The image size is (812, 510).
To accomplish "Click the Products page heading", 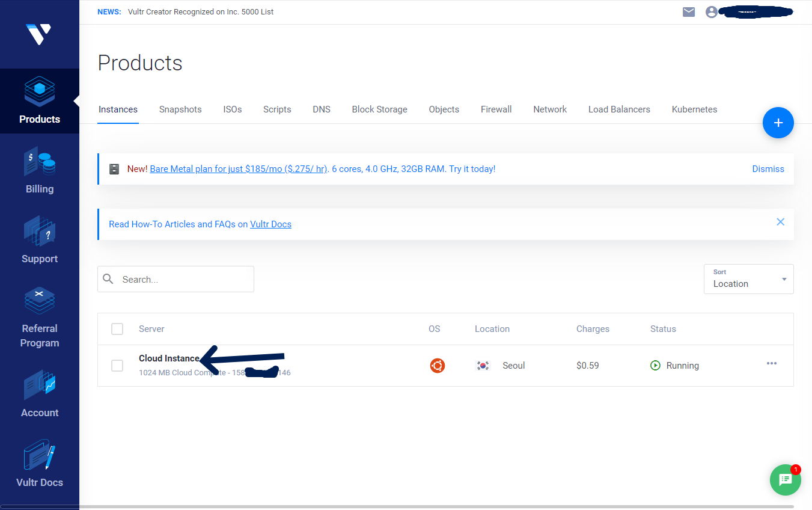I will (x=140, y=63).
